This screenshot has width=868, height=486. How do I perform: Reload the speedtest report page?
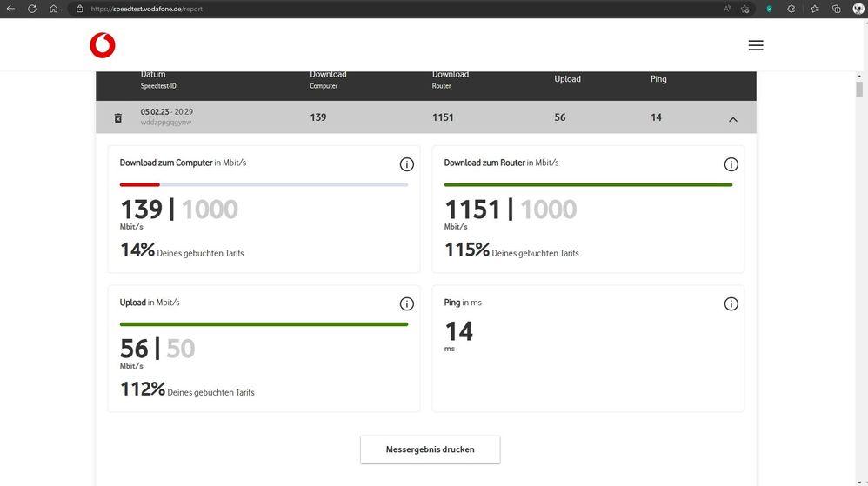pos(32,9)
